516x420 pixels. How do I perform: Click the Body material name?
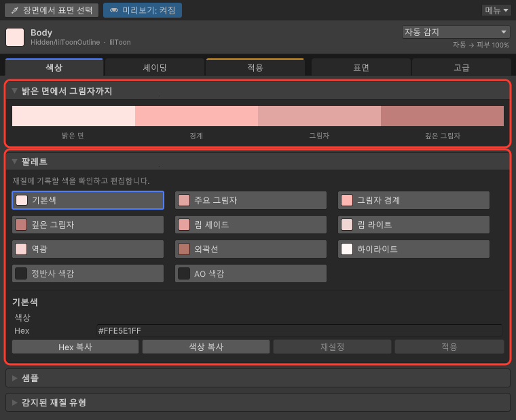coord(41,33)
